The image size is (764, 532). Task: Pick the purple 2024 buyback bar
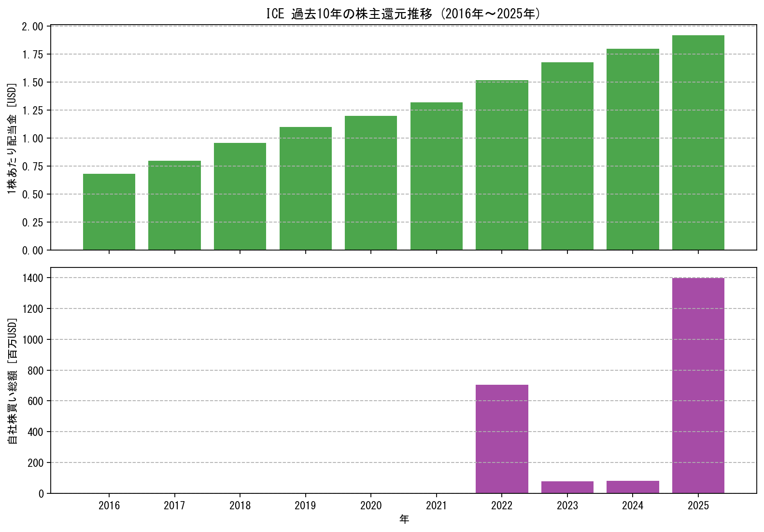tap(633, 487)
